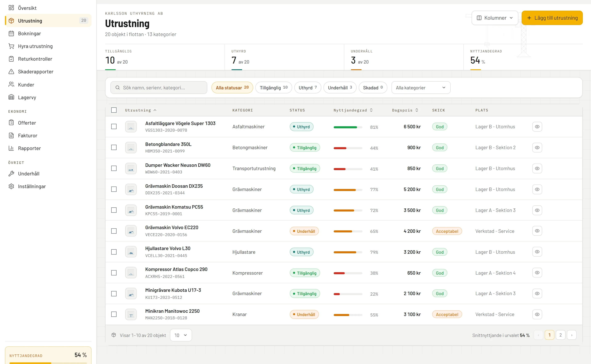Sort by Nyttjandegrad column header
The width and height of the screenshot is (591, 364).
[353, 110]
